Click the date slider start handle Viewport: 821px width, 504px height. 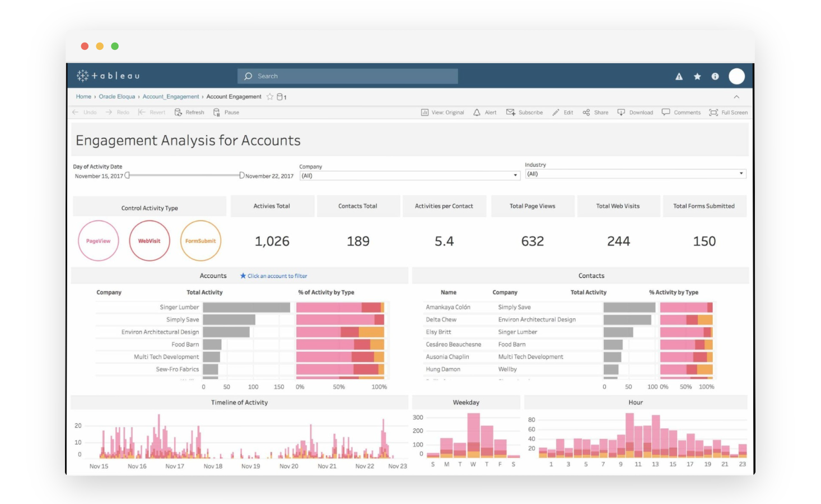[x=127, y=175]
